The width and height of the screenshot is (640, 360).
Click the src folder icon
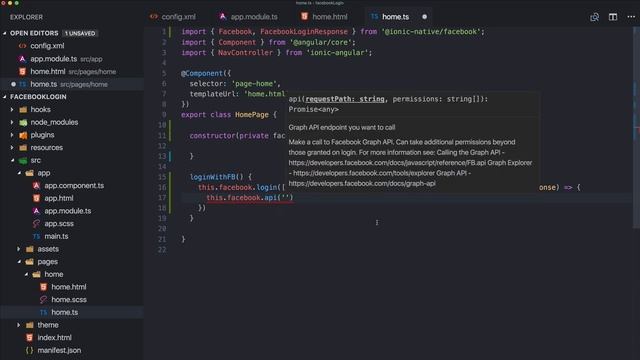(x=23, y=160)
